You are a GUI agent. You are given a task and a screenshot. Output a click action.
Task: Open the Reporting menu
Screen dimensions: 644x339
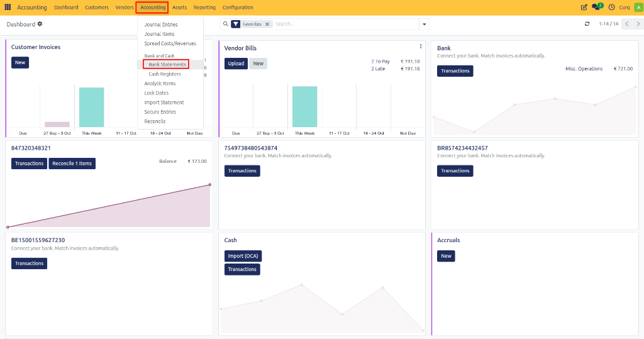(204, 8)
